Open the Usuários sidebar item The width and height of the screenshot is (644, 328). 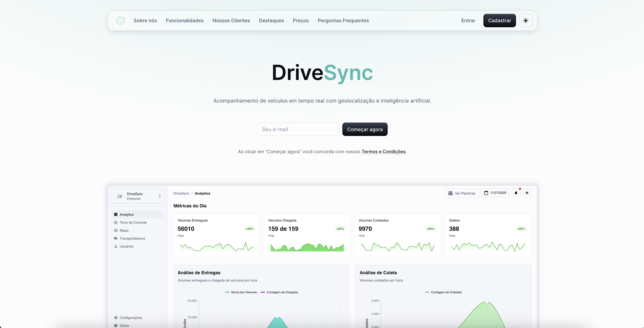click(126, 247)
